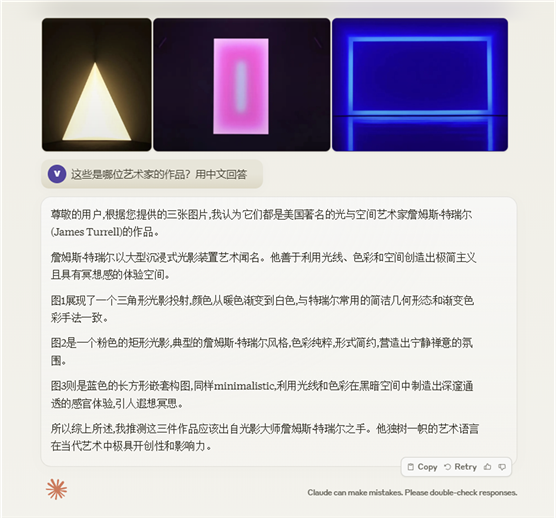Give the response a thumbs up
This screenshot has height=518, width=556.
click(488, 467)
